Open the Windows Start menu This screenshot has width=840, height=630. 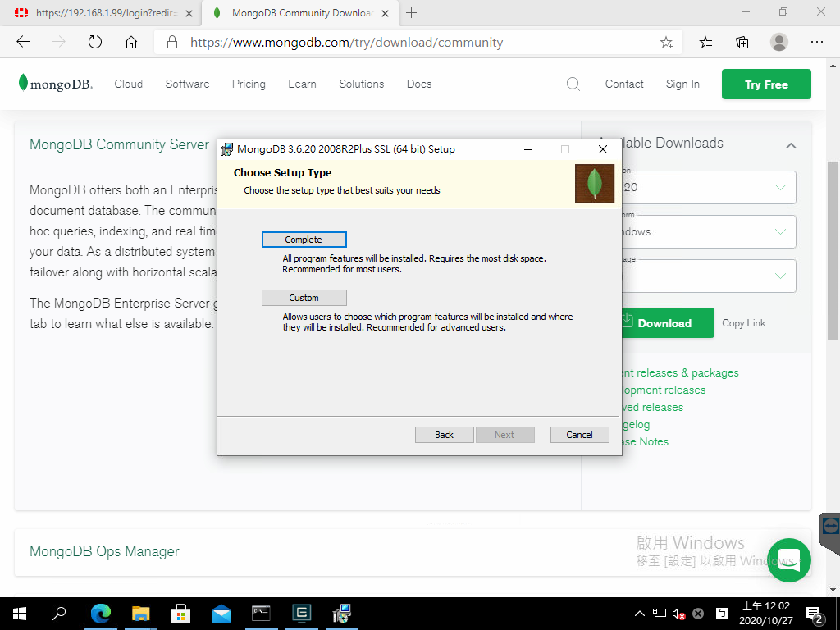20,614
